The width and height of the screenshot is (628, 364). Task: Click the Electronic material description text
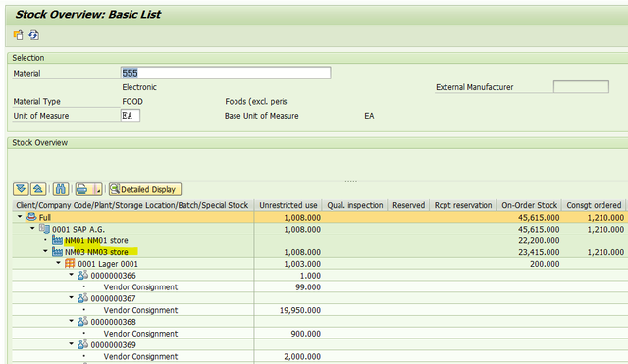click(x=139, y=87)
